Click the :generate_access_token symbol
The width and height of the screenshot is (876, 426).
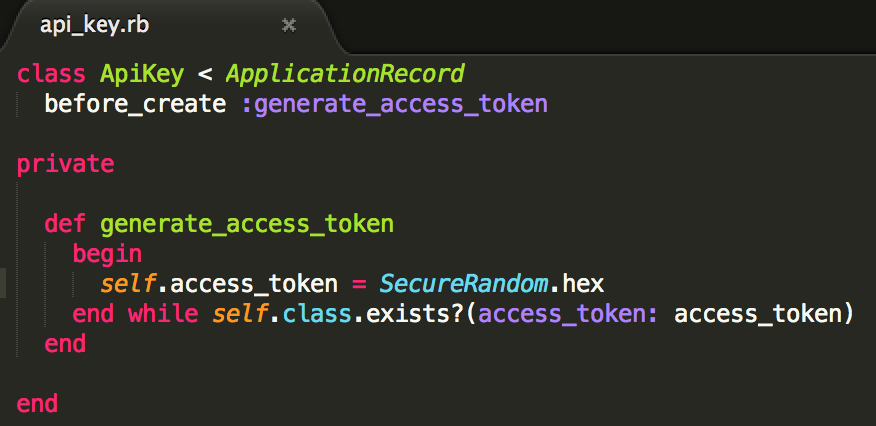(x=394, y=105)
